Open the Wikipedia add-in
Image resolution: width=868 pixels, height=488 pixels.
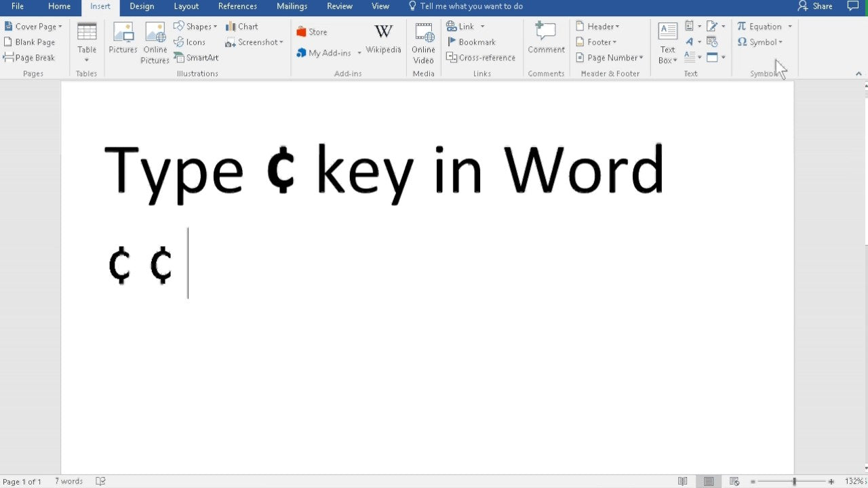tap(383, 41)
